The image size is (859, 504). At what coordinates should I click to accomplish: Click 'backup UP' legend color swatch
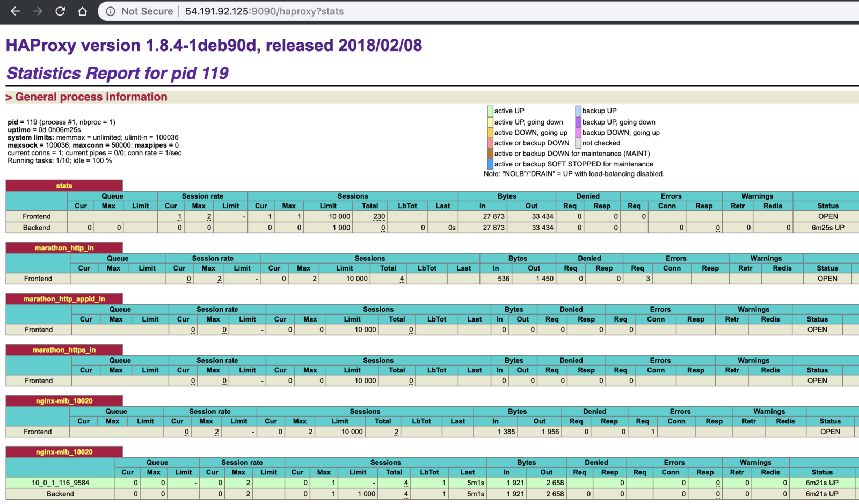click(x=578, y=111)
